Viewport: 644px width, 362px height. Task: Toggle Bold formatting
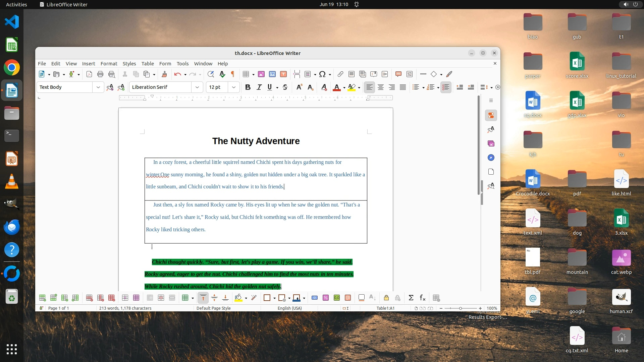click(248, 87)
